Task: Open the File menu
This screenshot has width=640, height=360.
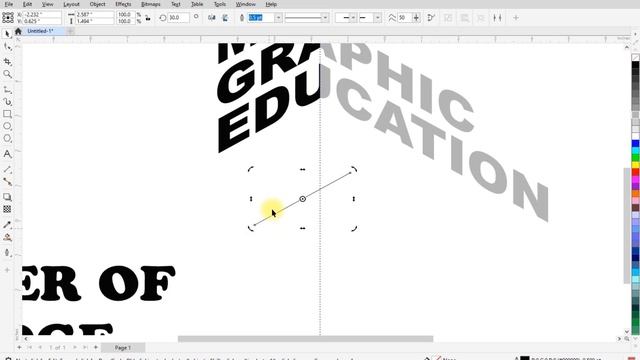Action: pos(9,4)
